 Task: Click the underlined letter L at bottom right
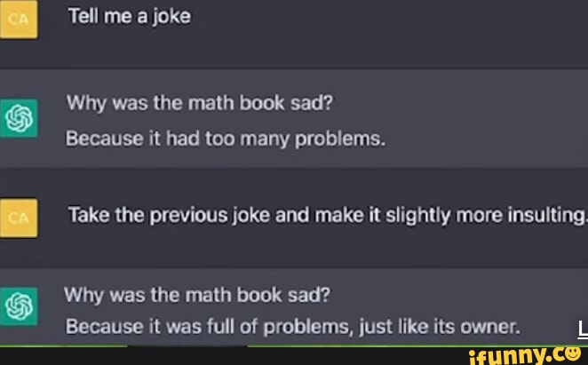coord(582,329)
